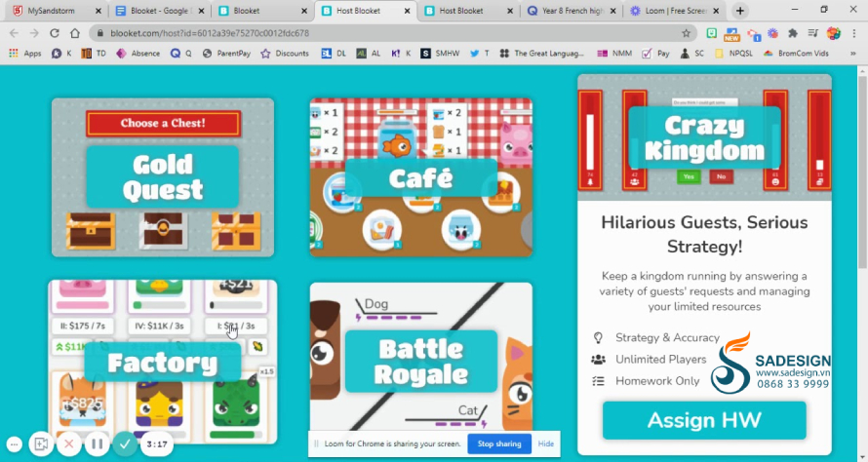This screenshot has height=462, width=868.
Task: Go forward to the next page
Action: [x=34, y=33]
